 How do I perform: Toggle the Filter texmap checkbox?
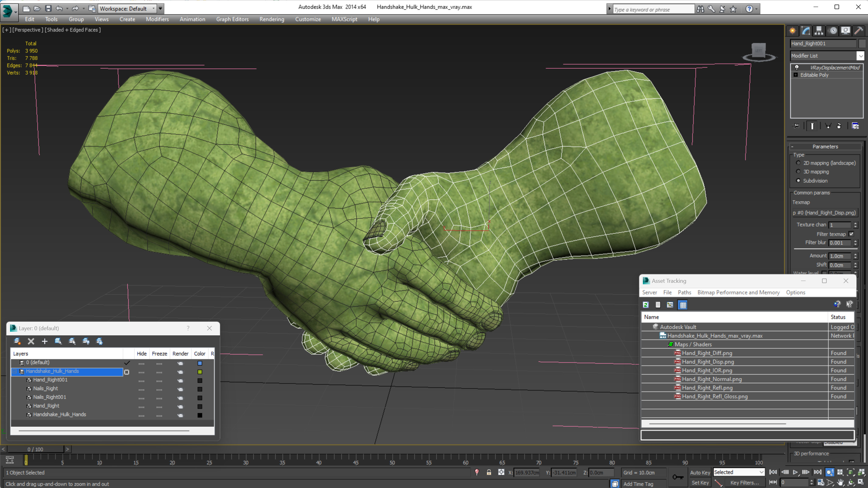coord(852,234)
